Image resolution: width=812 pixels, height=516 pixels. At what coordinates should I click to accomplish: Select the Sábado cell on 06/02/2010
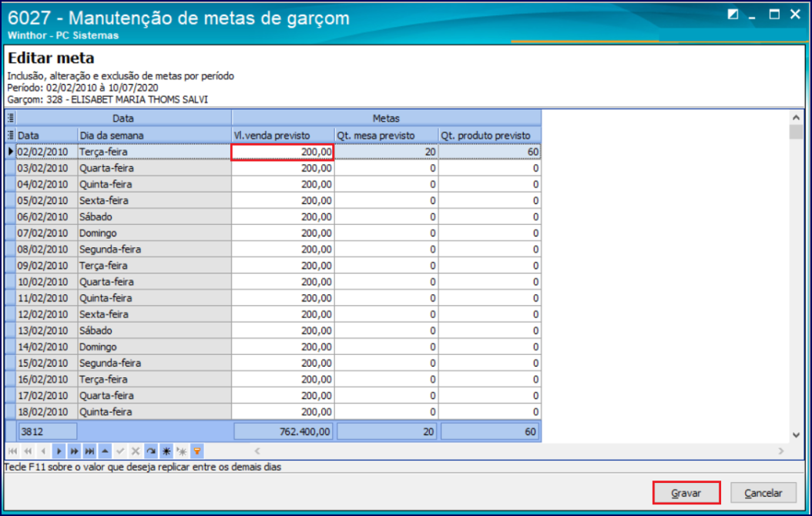pyautogui.click(x=154, y=217)
